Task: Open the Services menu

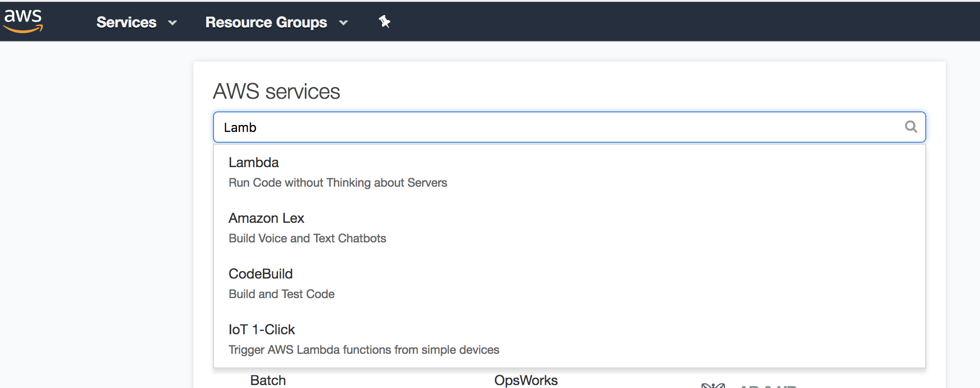Action: point(127,22)
